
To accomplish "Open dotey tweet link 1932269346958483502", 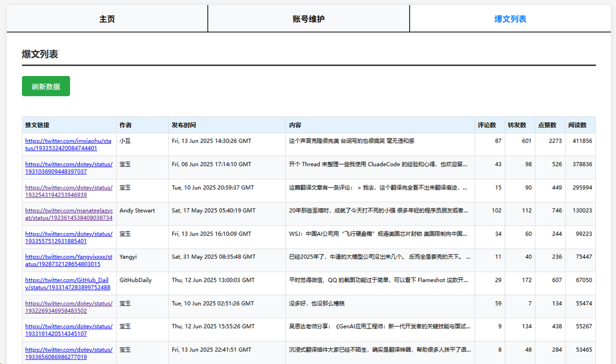I will (68, 307).
